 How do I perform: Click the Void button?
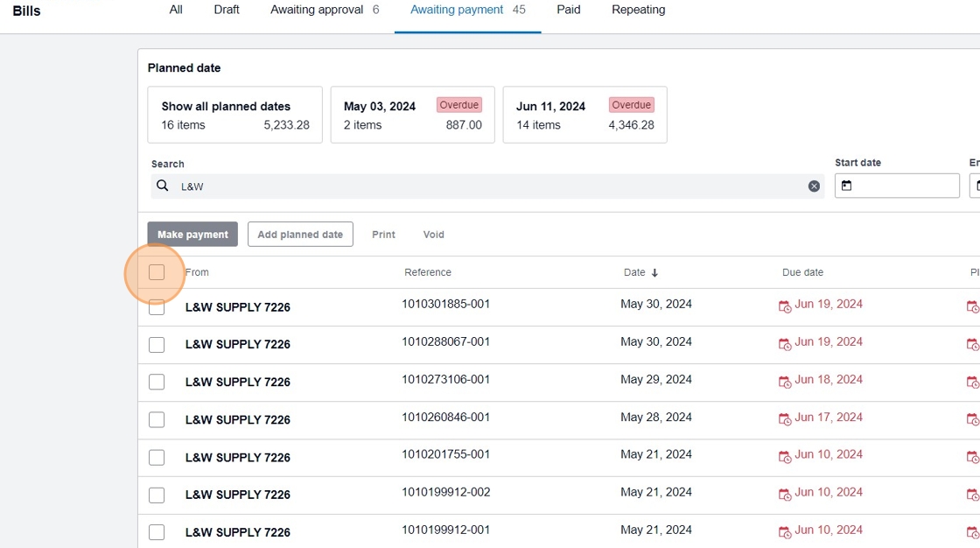tap(434, 235)
